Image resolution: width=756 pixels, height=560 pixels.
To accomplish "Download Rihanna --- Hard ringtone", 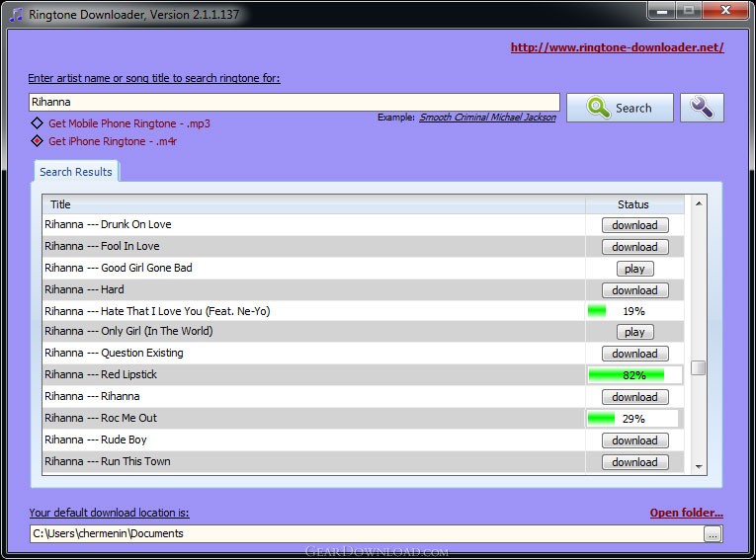I will pos(635,290).
